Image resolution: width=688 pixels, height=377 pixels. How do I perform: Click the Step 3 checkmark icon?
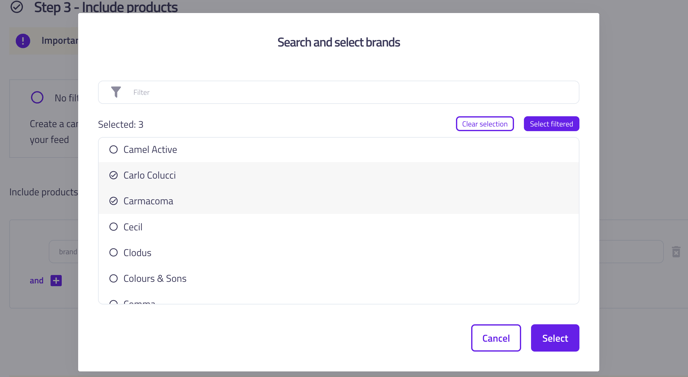(17, 7)
